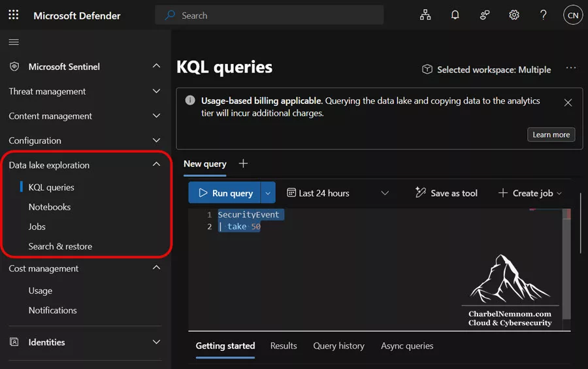
Task: Switch to Async queries tab
Action: point(407,345)
